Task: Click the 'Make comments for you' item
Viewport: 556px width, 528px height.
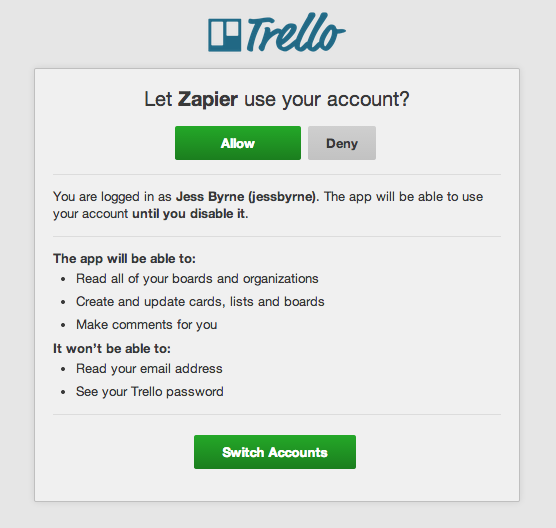Action: [x=146, y=325]
